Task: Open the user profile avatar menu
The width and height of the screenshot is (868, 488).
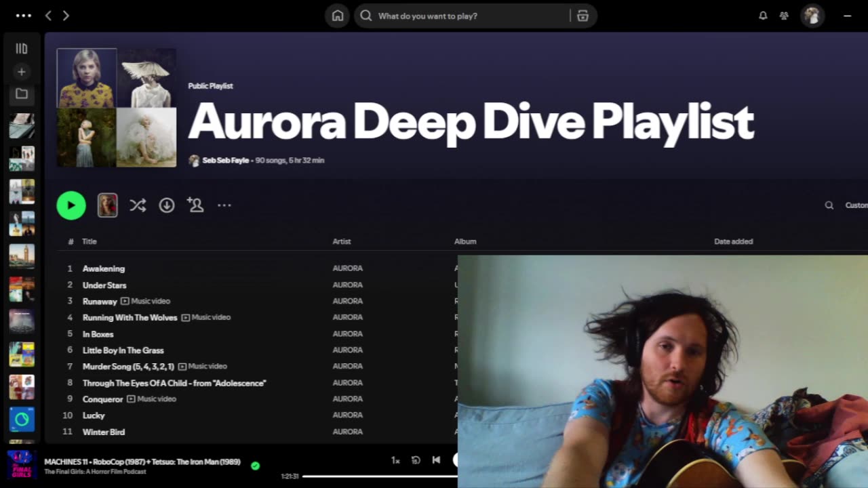Action: pos(812,16)
